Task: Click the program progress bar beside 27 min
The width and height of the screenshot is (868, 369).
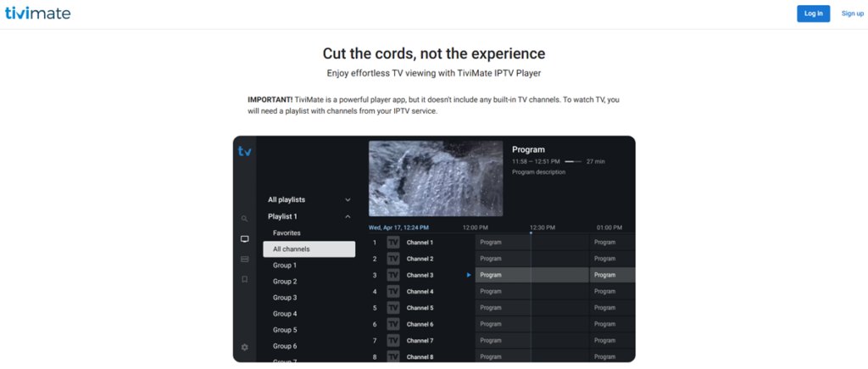Action: pyautogui.click(x=574, y=161)
